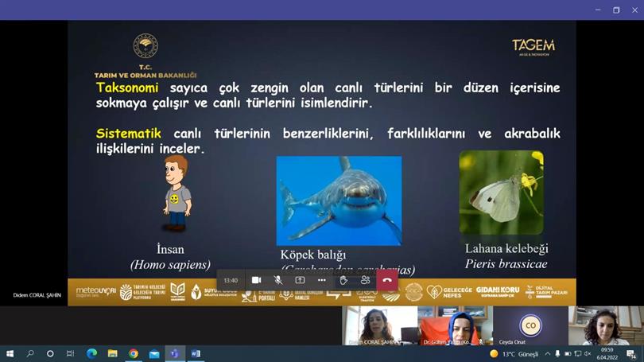The width and height of the screenshot is (644, 362).
Task: Expand the system tray hidden icons chevron
Action: point(548,353)
